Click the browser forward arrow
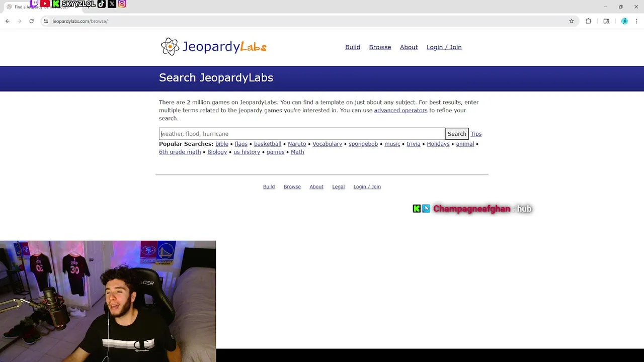644x362 pixels. click(x=20, y=21)
